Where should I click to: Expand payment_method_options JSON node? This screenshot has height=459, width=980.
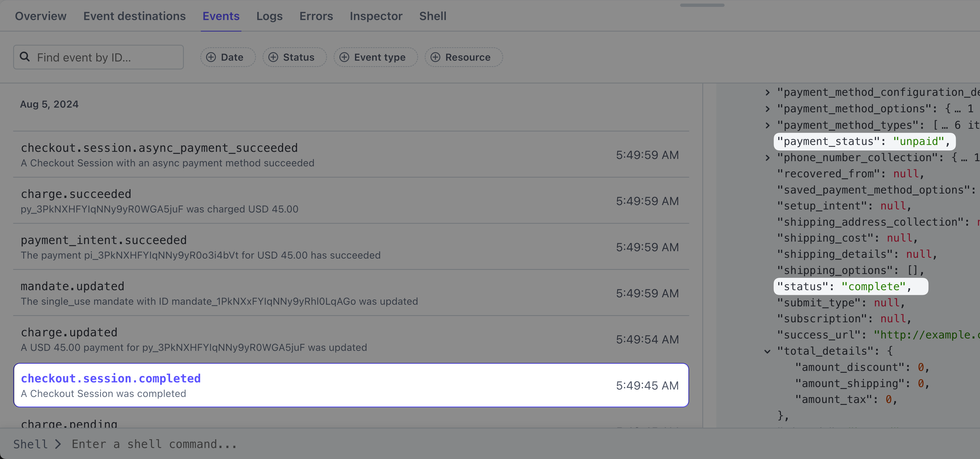767,109
